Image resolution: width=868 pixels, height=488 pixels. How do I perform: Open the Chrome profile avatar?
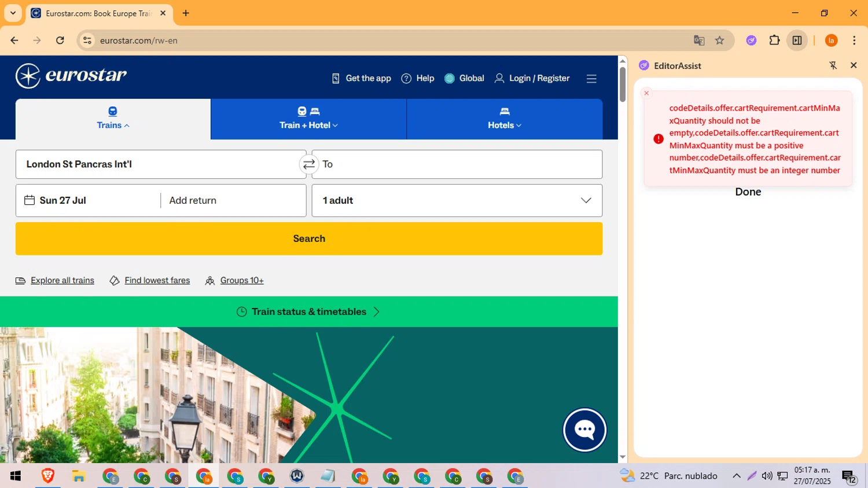831,41
